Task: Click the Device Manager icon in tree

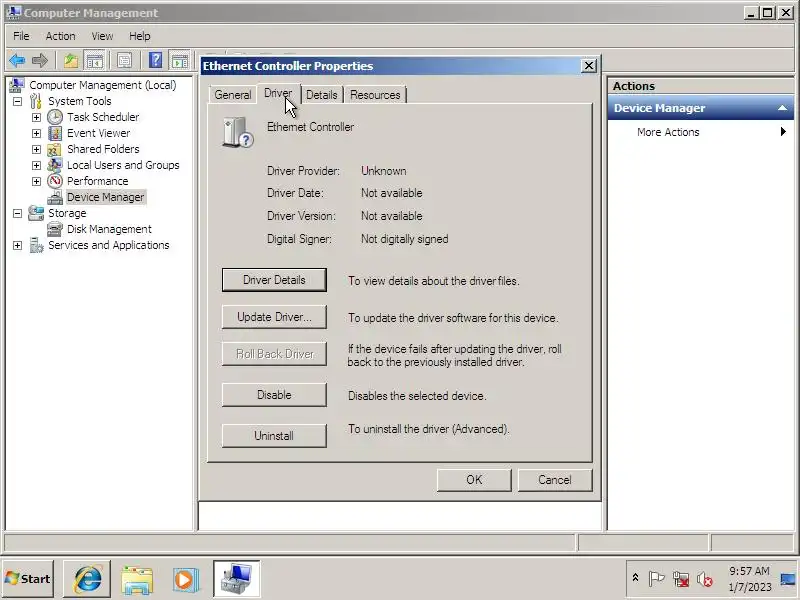Action: click(55, 197)
